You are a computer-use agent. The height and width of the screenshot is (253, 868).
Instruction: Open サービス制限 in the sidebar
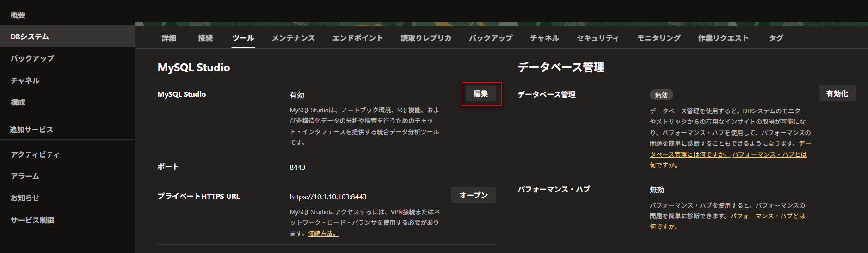(x=32, y=220)
